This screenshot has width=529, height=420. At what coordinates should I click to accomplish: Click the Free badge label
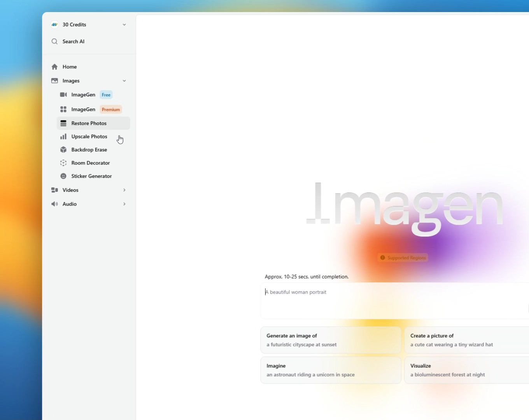click(106, 95)
